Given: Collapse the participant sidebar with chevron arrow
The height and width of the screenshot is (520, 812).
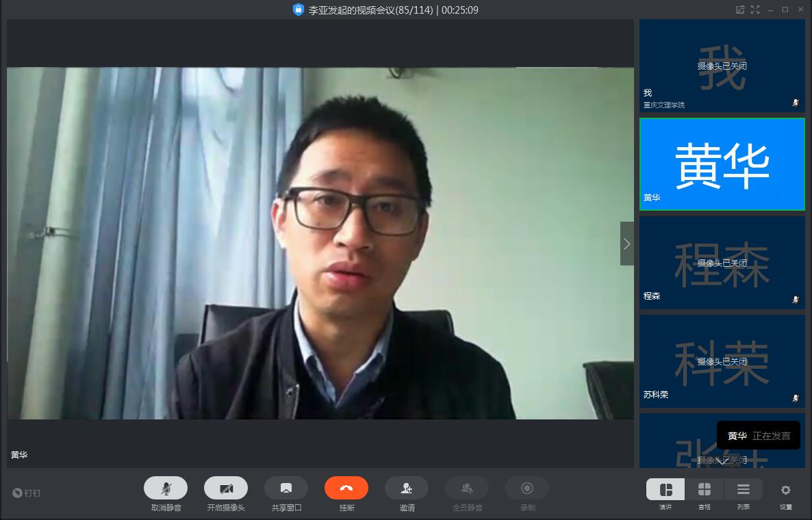Looking at the screenshot, I should (626, 244).
